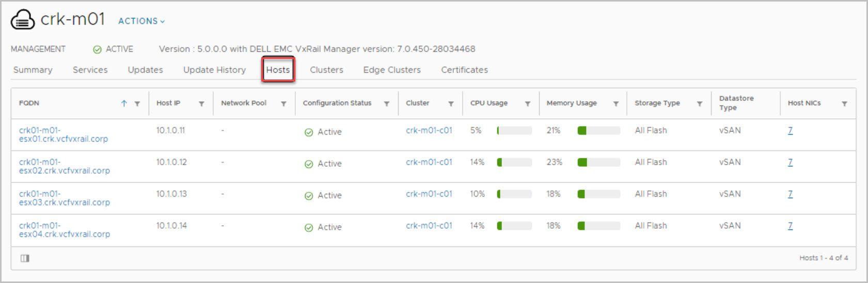Filter the Host NICs column

(x=844, y=104)
